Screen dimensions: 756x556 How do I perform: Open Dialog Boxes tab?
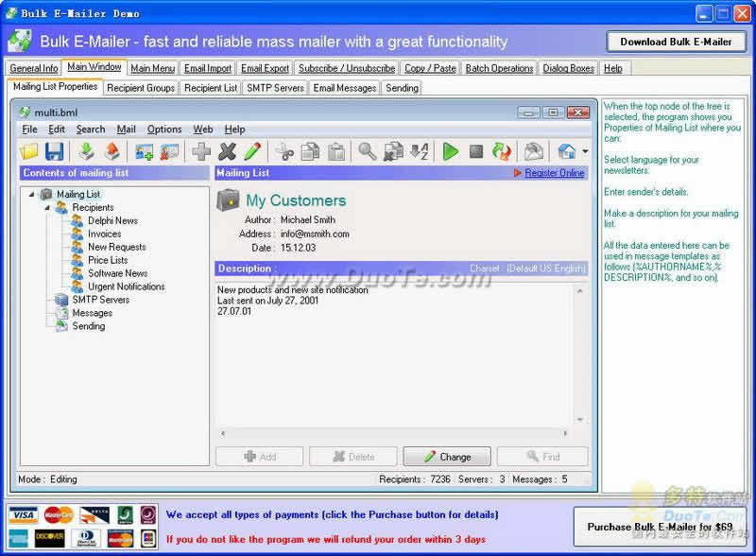569,68
